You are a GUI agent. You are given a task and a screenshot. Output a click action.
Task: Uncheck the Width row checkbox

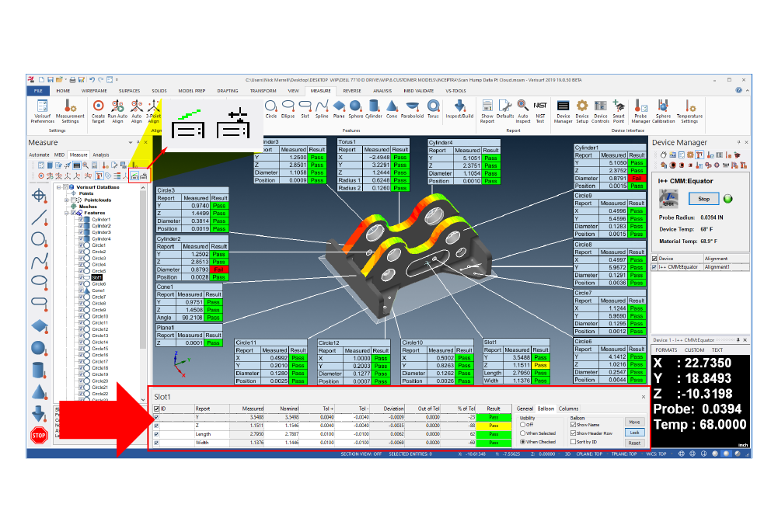(157, 442)
